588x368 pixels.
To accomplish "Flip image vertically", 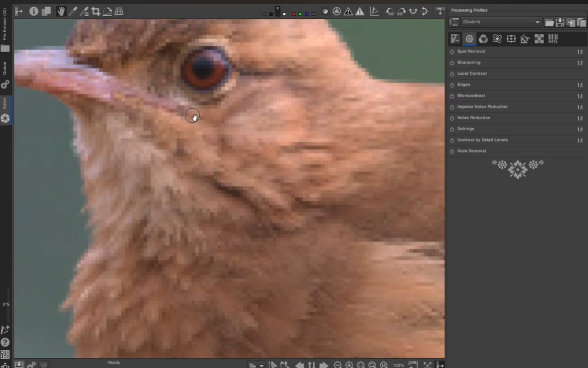I will pyautogui.click(x=424, y=11).
